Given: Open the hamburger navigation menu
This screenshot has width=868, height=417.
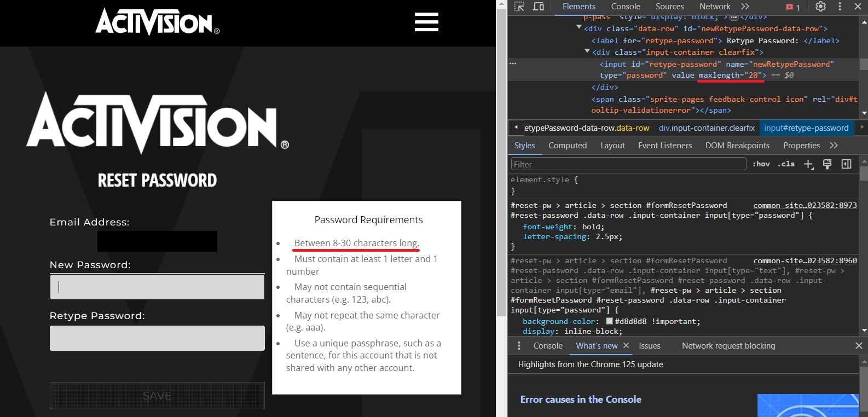Looking at the screenshot, I should point(426,22).
